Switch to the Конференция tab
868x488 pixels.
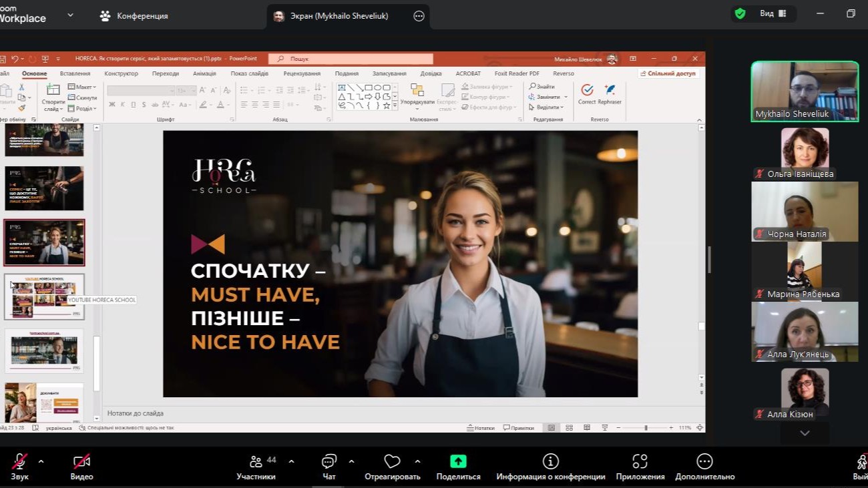134,15
